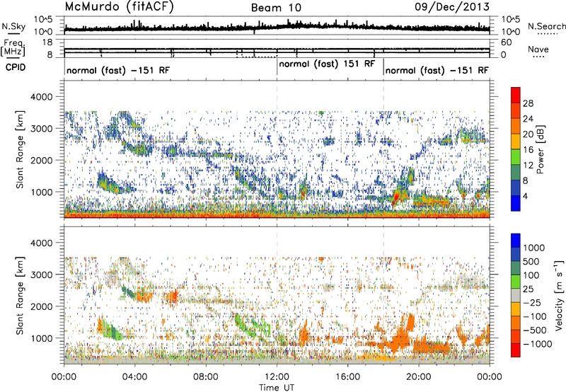Click the 'normal (fast) 151 RF' label

327,64
